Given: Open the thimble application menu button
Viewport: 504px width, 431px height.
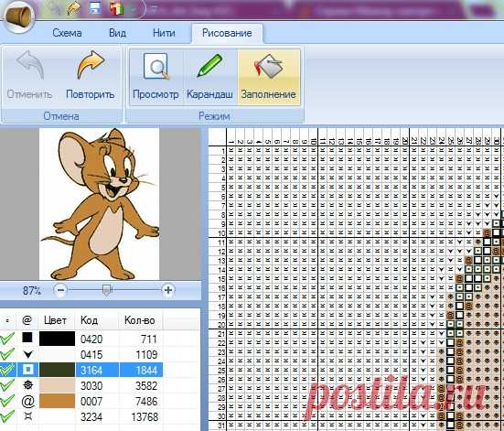Looking at the screenshot, I should point(18,16).
